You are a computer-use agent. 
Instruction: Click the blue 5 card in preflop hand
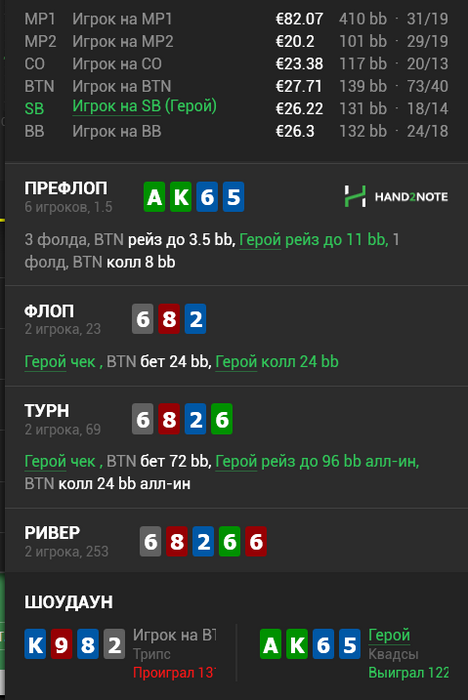[x=234, y=196]
